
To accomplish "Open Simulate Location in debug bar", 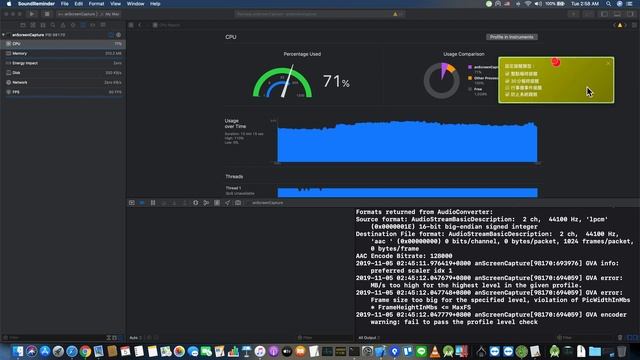I will click(x=227, y=203).
